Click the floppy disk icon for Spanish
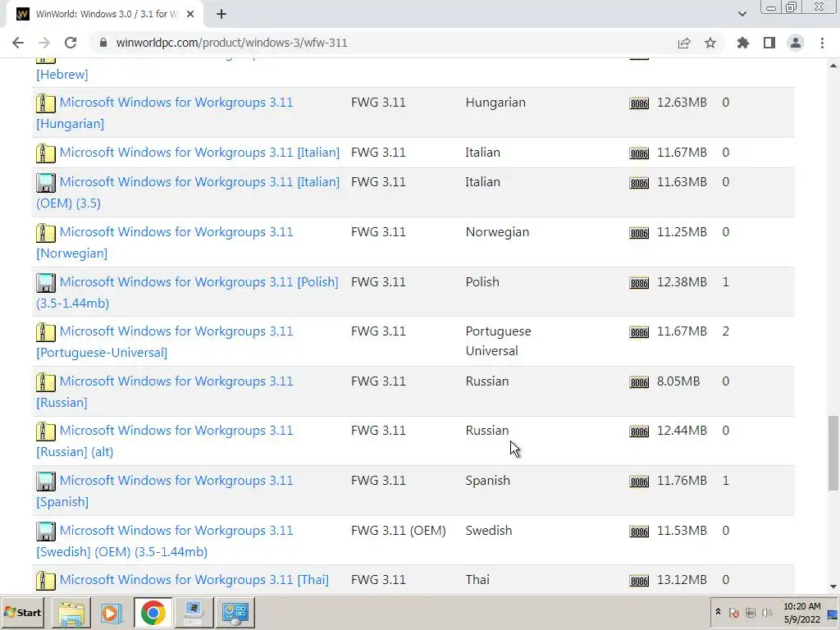The width and height of the screenshot is (840, 630). click(x=46, y=481)
